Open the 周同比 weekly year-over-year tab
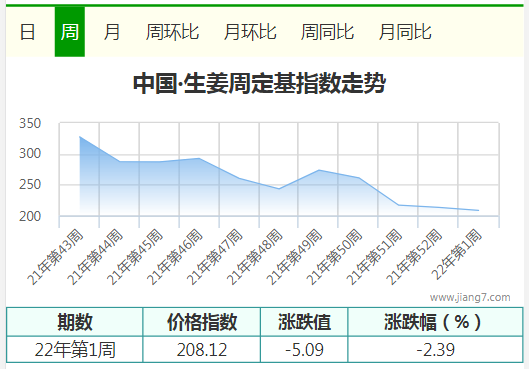 (327, 32)
